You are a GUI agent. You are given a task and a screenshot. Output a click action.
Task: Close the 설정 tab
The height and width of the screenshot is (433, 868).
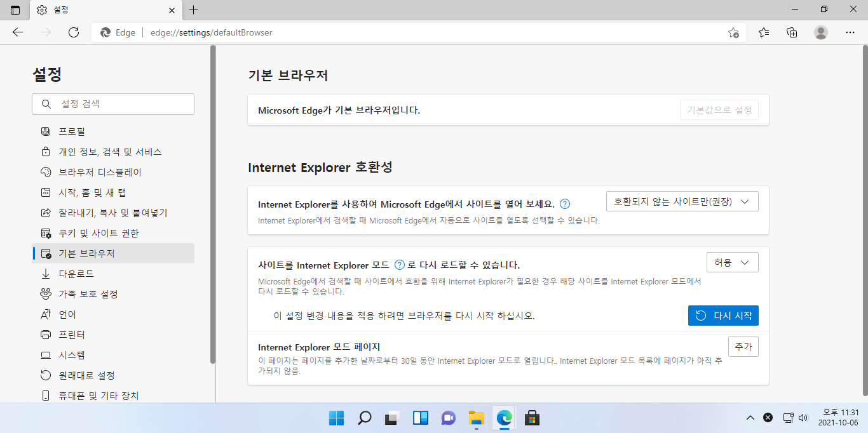click(x=172, y=10)
